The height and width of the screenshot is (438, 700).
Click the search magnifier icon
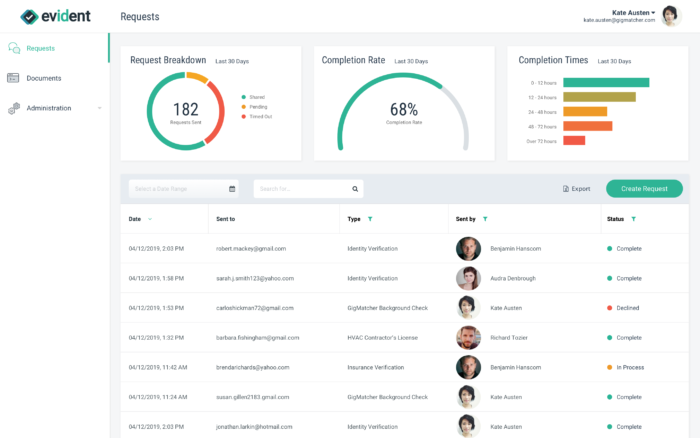pyautogui.click(x=355, y=188)
